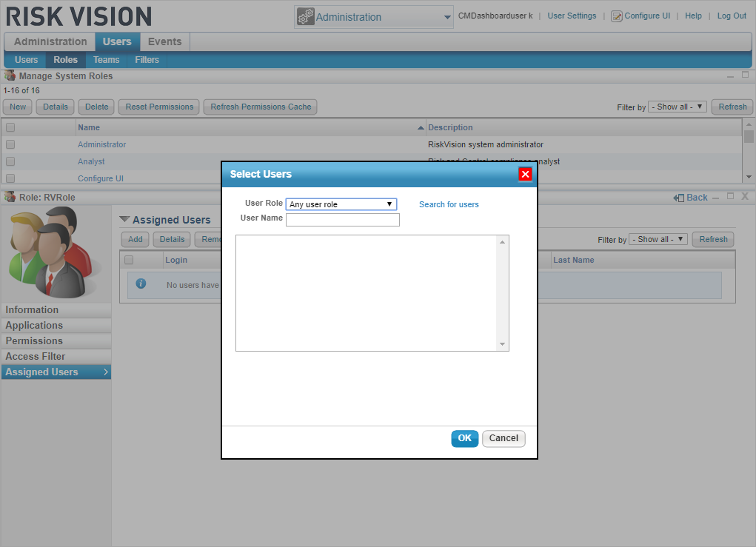The height and width of the screenshot is (547, 756).
Task: Open the Filters sub-tab
Action: [147, 60]
